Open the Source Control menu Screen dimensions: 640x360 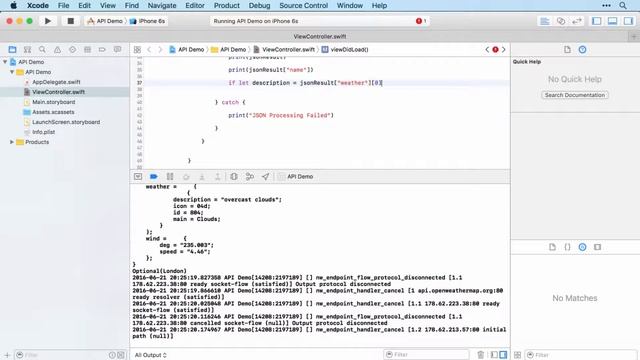pyautogui.click(x=303, y=5)
